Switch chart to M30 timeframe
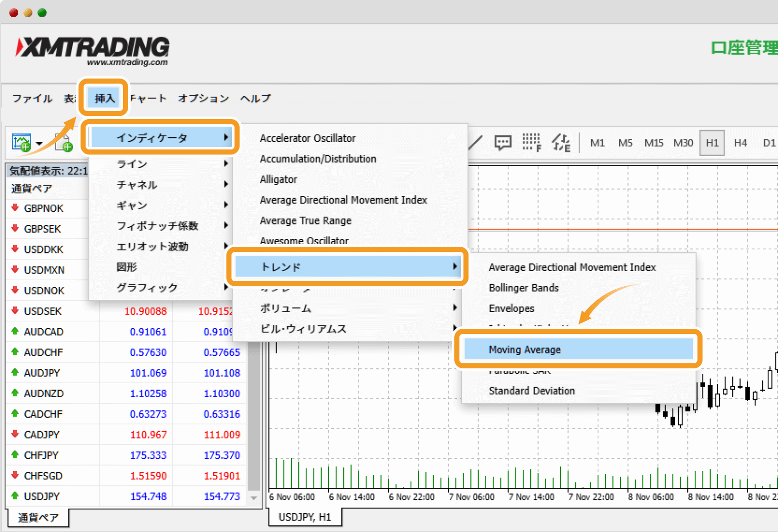 coord(683,143)
